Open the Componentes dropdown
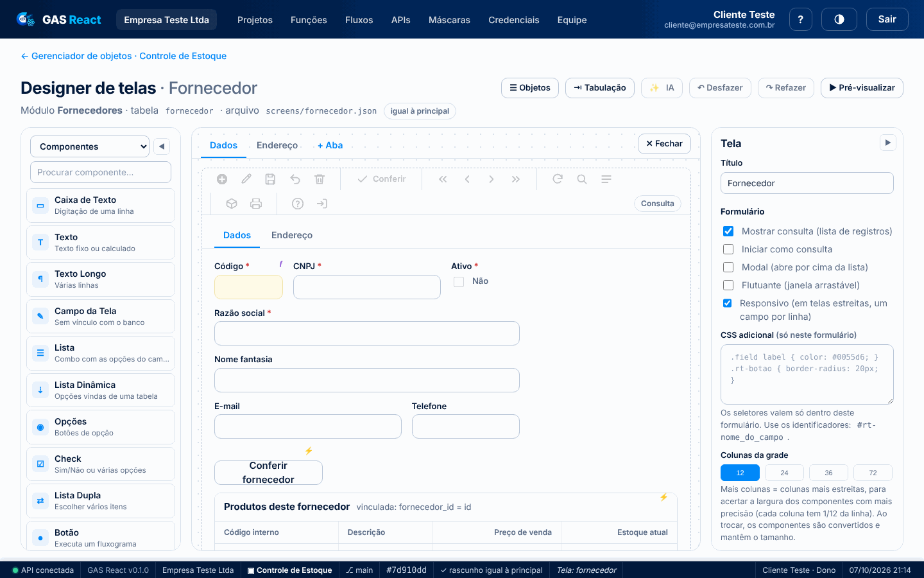Image resolution: width=924 pixels, height=578 pixels. (x=90, y=146)
